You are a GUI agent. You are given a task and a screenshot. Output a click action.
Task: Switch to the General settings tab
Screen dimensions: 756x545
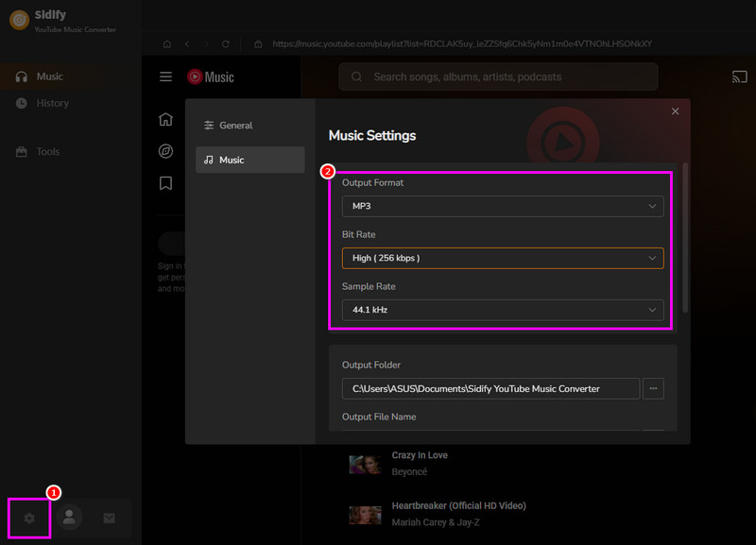click(x=249, y=126)
